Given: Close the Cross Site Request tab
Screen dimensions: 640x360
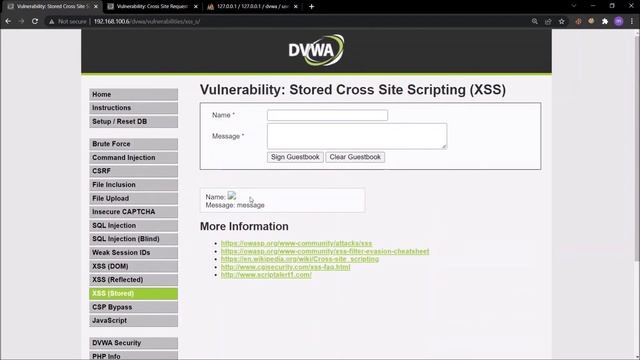Looking at the screenshot, I should [x=196, y=7].
